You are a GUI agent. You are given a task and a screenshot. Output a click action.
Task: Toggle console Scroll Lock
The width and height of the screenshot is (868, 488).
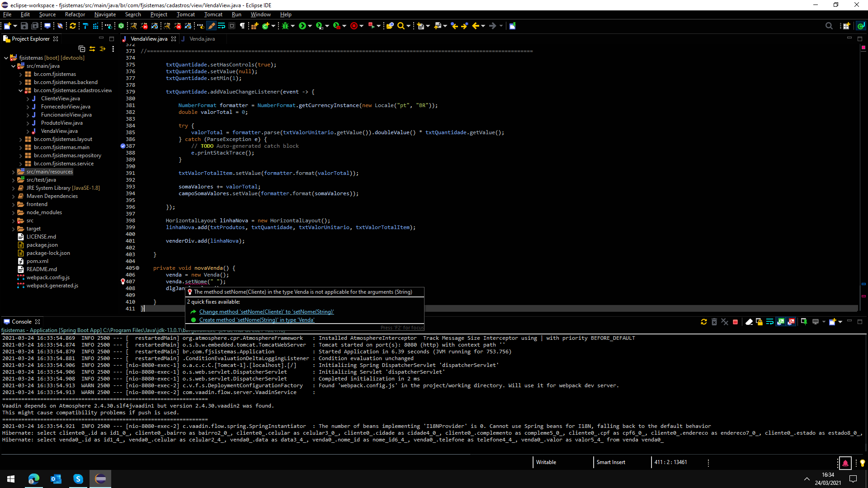(759, 322)
